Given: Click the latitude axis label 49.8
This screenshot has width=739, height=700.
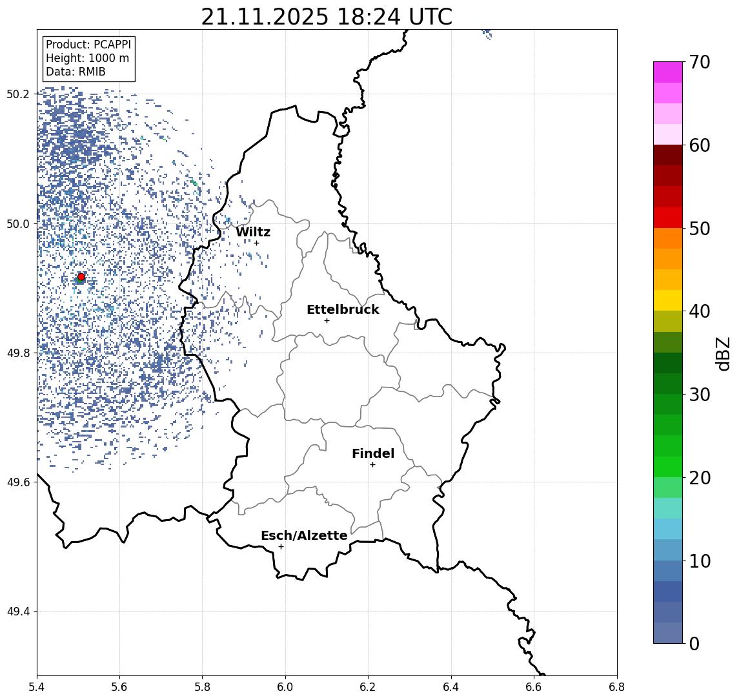Looking at the screenshot, I should pyautogui.click(x=18, y=353).
